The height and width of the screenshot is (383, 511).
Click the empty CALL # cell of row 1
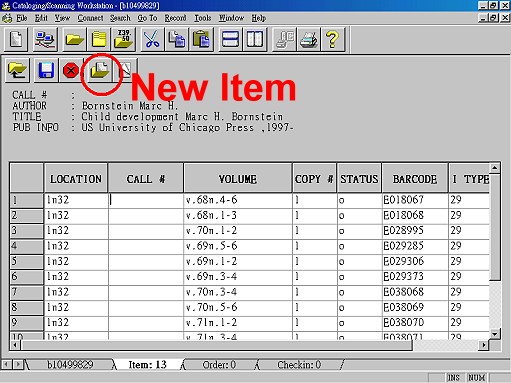(x=146, y=200)
